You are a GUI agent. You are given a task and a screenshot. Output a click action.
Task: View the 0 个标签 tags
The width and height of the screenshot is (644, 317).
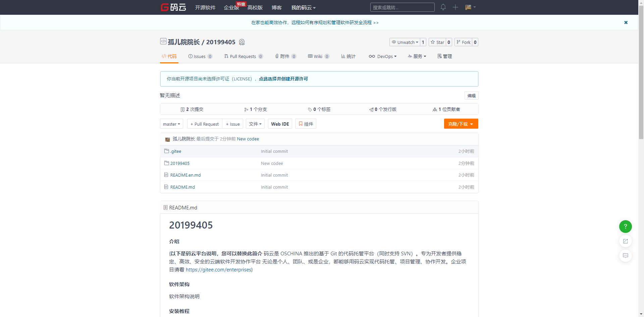tap(319, 109)
